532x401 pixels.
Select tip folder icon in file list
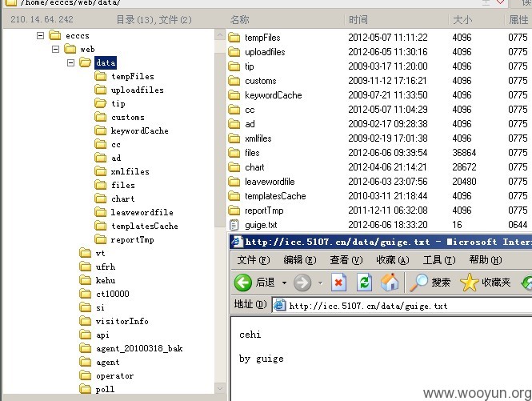234,66
